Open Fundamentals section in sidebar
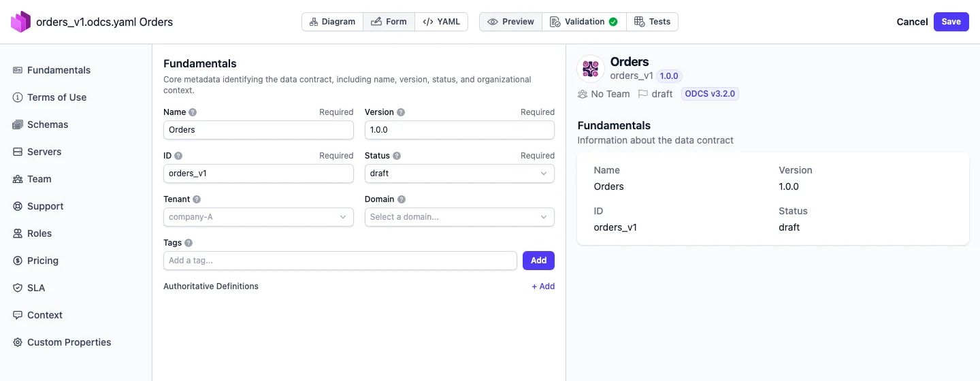Image resolution: width=980 pixels, height=381 pixels. pos(76,70)
